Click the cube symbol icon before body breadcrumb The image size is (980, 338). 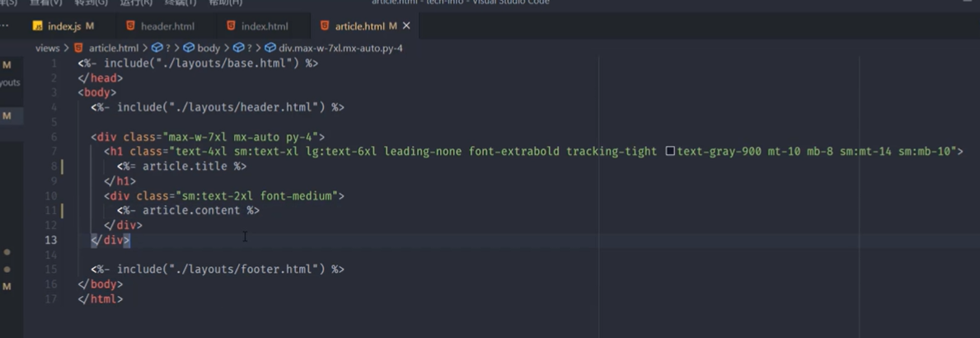click(x=188, y=48)
